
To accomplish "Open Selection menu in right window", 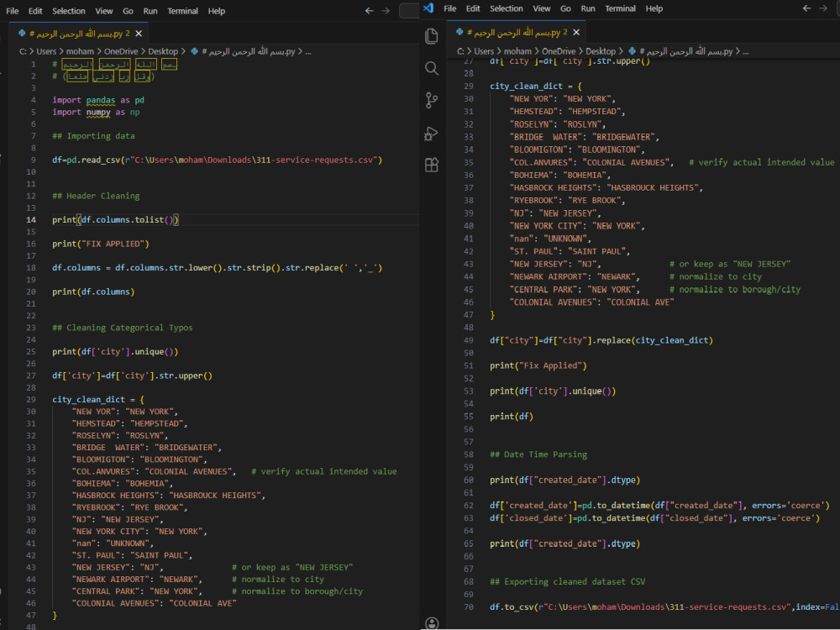I will [507, 8].
